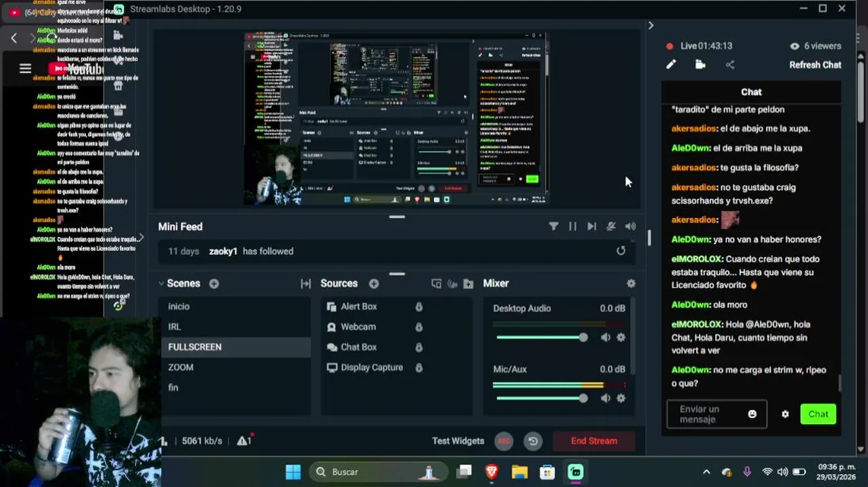Open File Explorer from the taskbar
The image size is (868, 487).
pyautogui.click(x=519, y=471)
